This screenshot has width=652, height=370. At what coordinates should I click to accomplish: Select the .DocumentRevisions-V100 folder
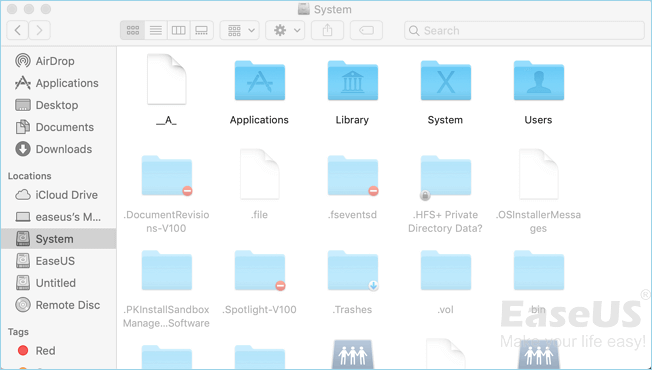coord(167,175)
